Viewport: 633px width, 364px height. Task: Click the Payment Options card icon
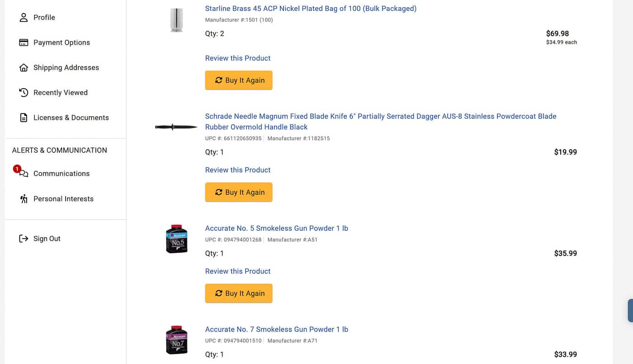pyautogui.click(x=23, y=42)
